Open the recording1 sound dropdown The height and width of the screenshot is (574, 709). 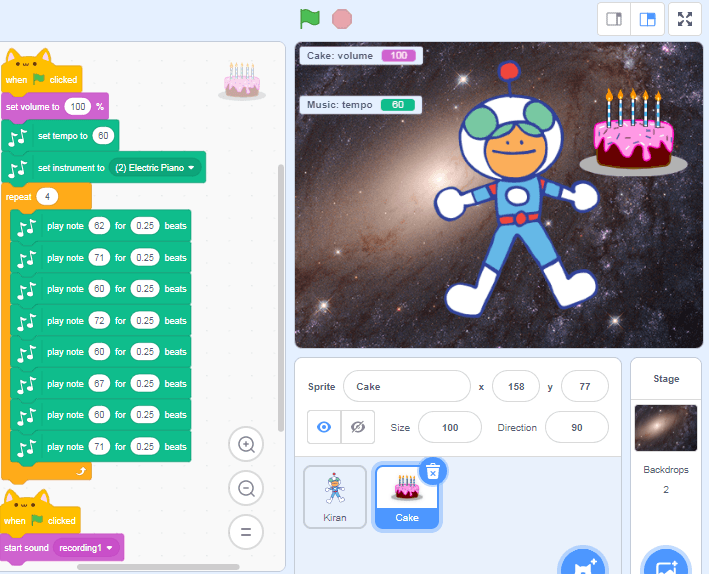pos(86,548)
